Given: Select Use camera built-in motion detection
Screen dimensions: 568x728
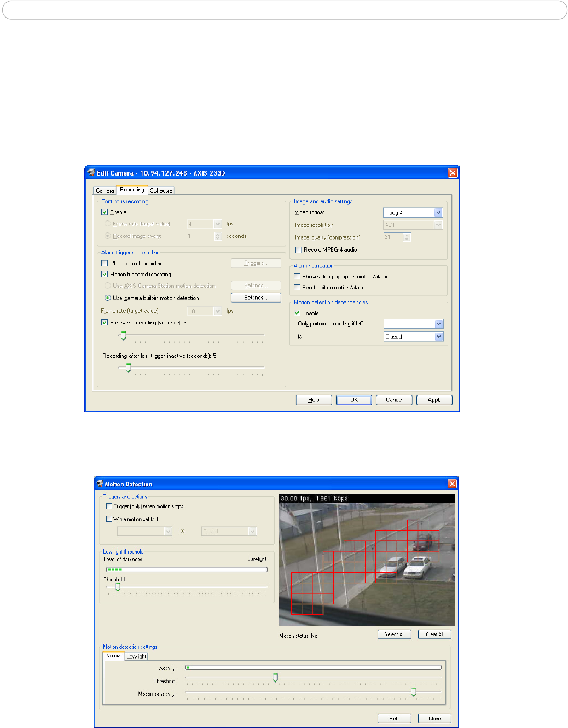Looking at the screenshot, I should 108,298.
